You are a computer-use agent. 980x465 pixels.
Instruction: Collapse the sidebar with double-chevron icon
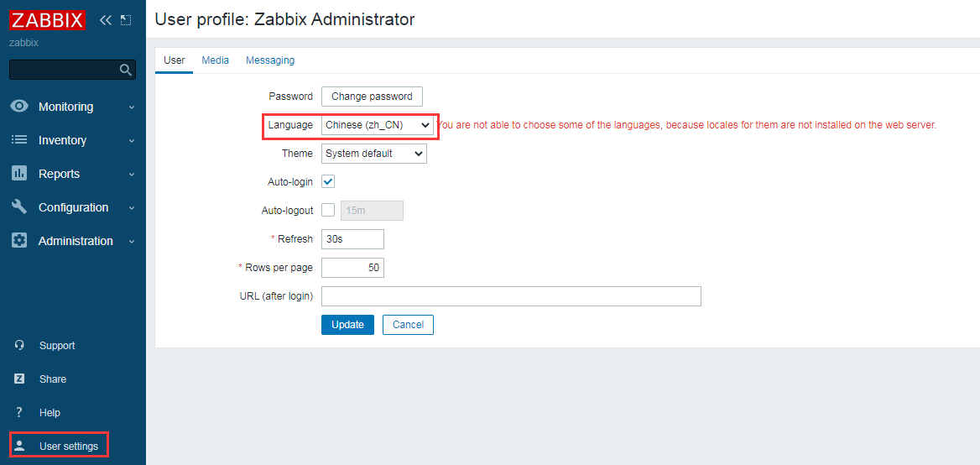click(x=106, y=20)
